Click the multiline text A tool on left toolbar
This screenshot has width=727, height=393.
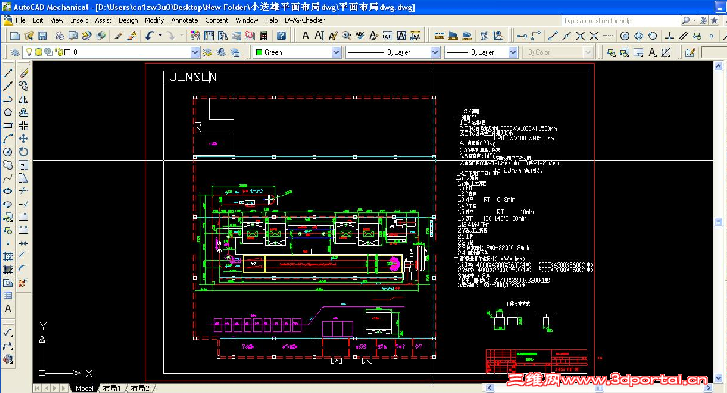8,309
